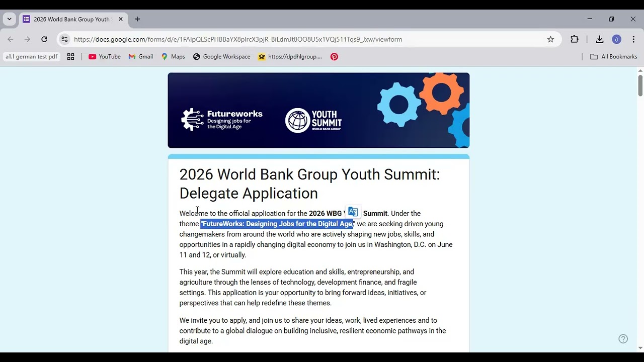Open the YouTube bookmark

click(x=105, y=57)
